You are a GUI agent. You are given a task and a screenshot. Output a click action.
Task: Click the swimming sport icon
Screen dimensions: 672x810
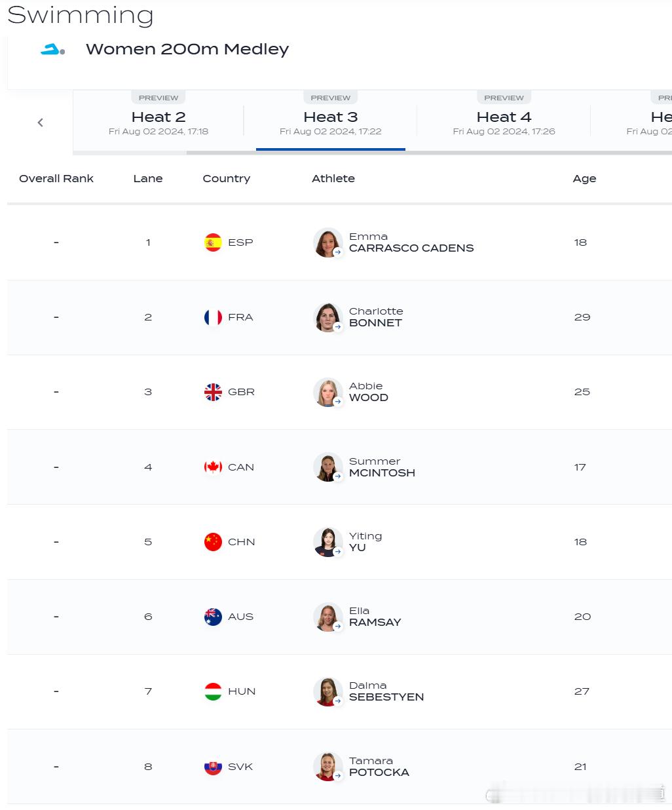pyautogui.click(x=52, y=49)
